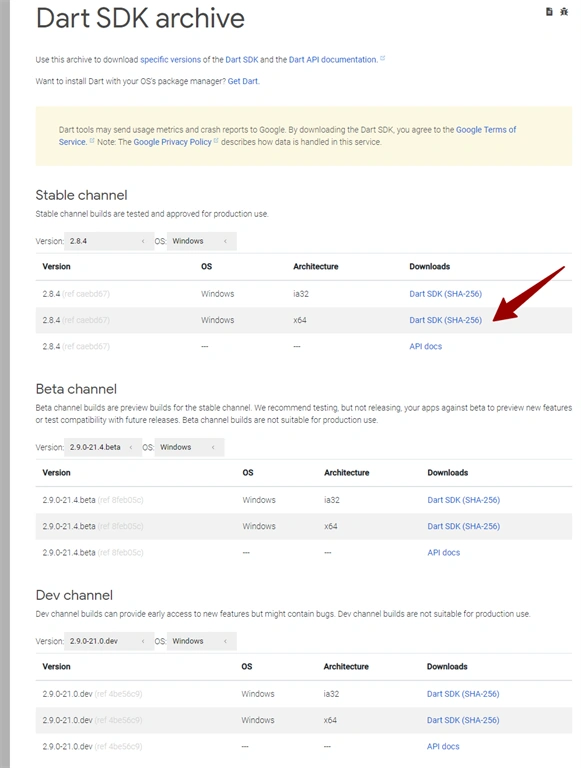Click the specific versions link
Screen dimensions: 581x768
pos(170,60)
